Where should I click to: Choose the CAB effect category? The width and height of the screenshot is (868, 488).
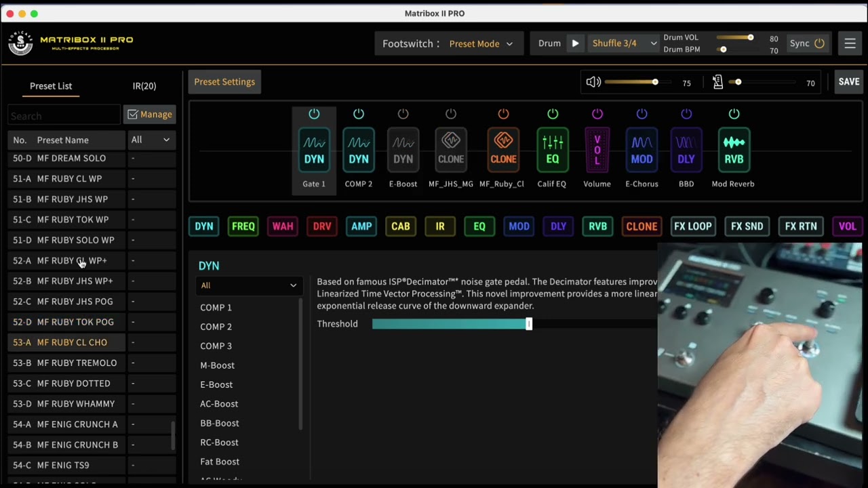(x=401, y=226)
